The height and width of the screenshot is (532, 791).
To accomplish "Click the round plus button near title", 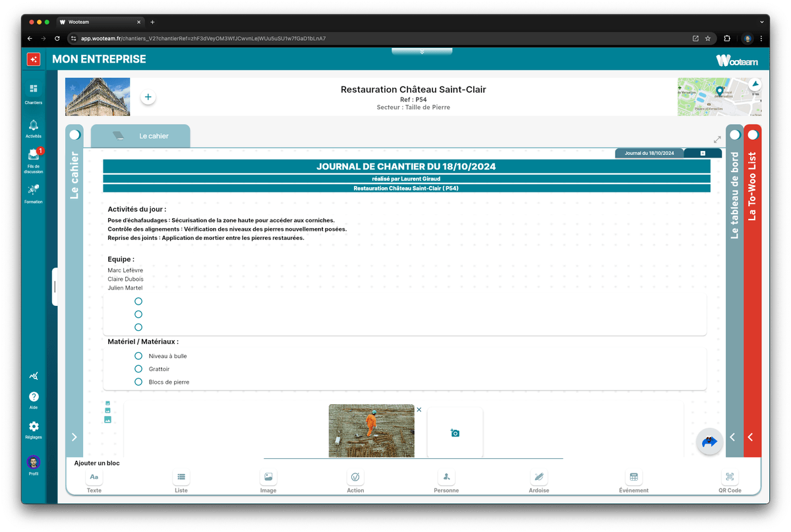I will coord(148,97).
